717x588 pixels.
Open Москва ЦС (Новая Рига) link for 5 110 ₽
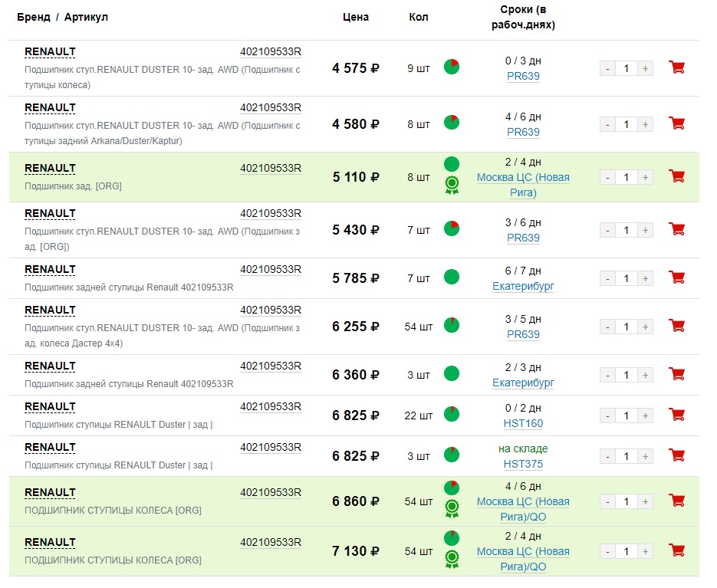523,185
